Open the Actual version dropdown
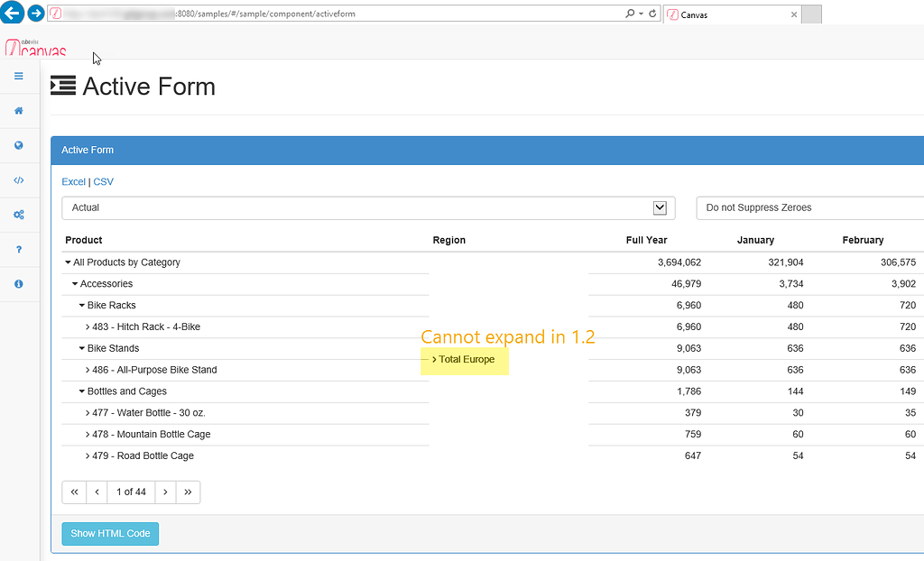This screenshot has height=561, width=924. 368,208
